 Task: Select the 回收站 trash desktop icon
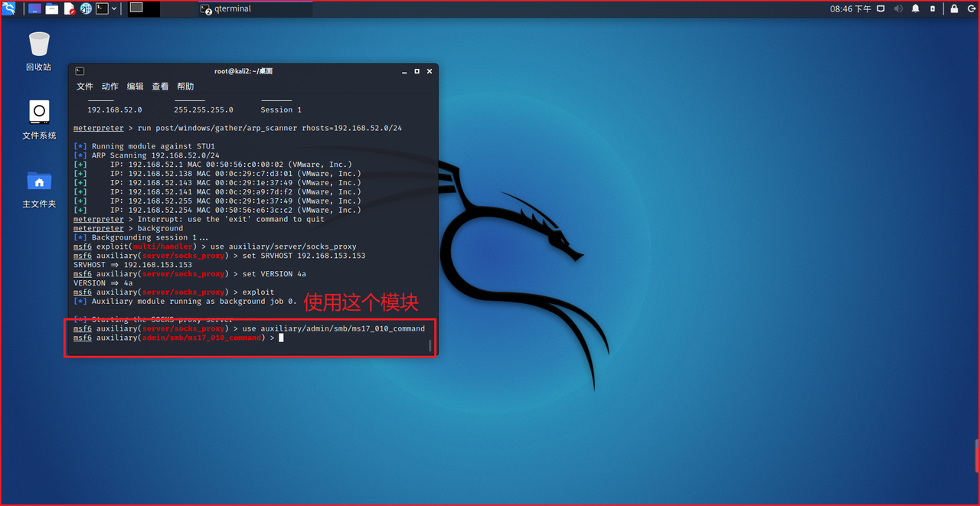click(39, 51)
